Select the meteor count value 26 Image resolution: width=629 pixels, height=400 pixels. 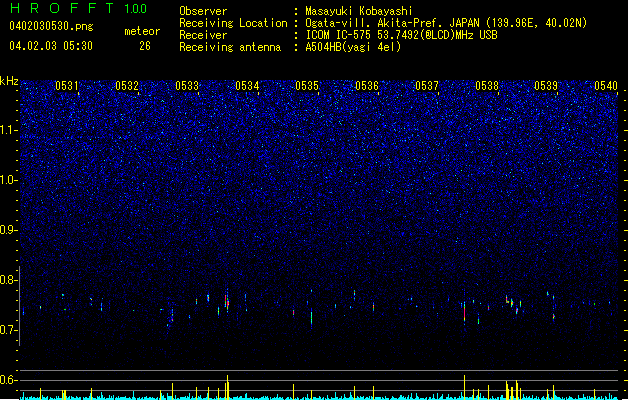pyautogui.click(x=145, y=46)
